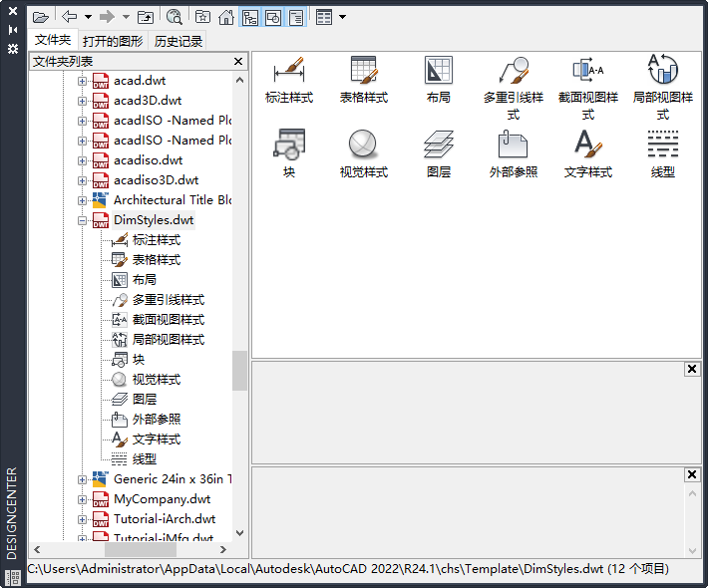The image size is (708, 588).
Task: Expand the acad.dwt tree node
Action: click(x=82, y=81)
